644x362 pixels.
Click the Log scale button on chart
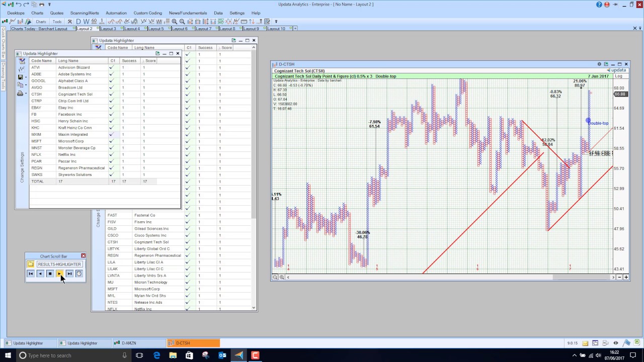pyautogui.click(x=619, y=76)
